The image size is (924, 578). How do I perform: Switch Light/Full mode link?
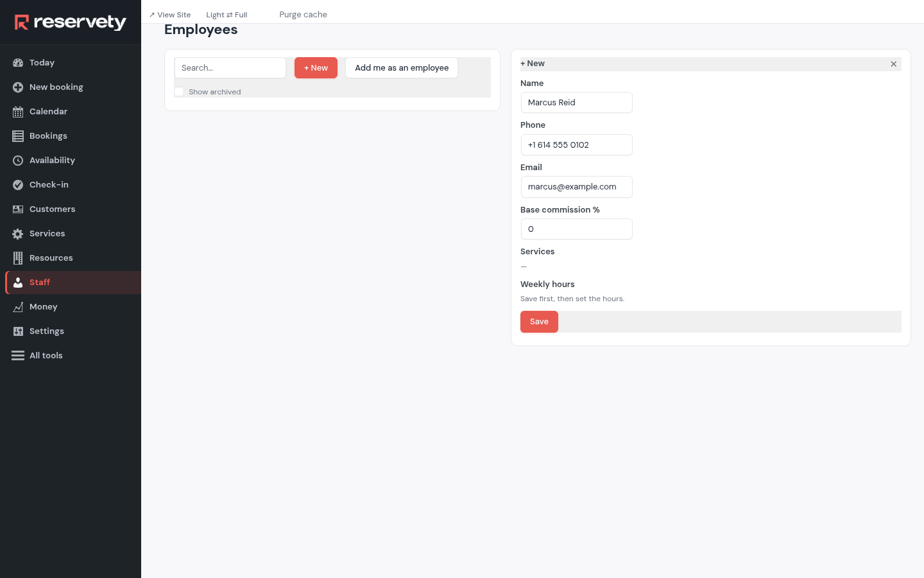[x=227, y=15]
